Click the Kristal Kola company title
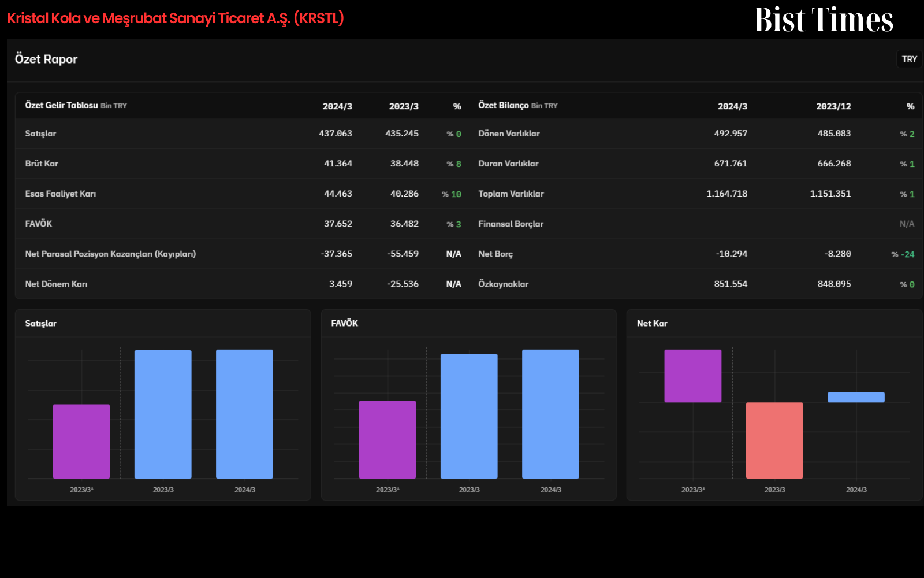924x578 pixels. pyautogui.click(x=176, y=18)
